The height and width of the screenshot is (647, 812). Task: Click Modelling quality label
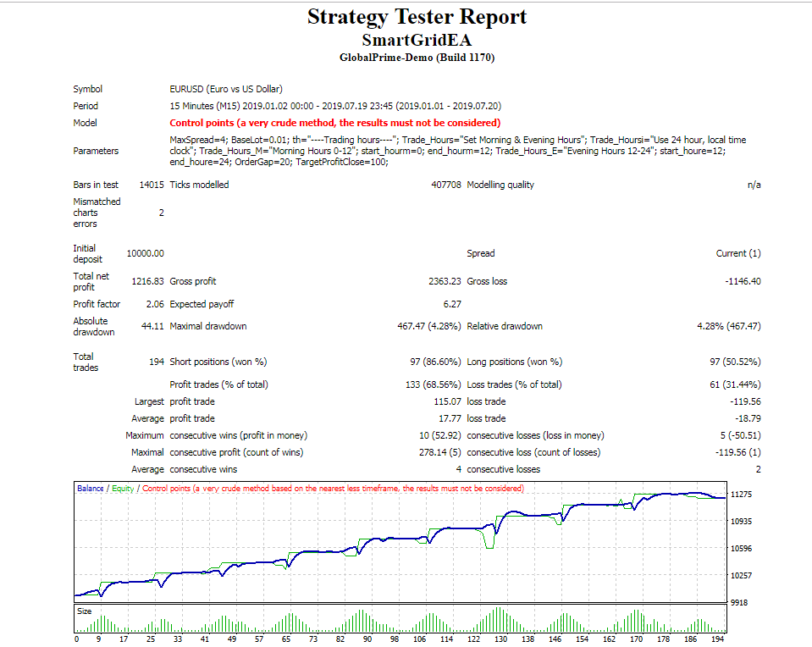point(500,185)
